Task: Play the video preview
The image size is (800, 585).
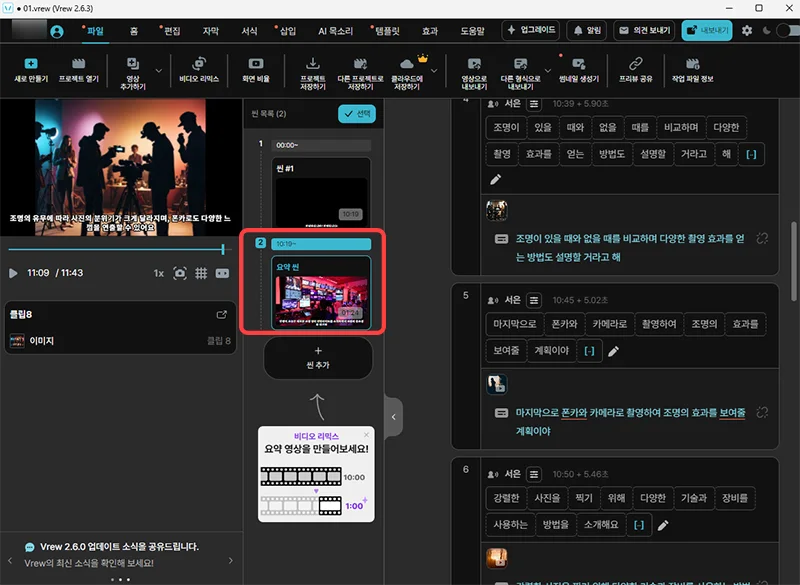Action: coord(13,273)
